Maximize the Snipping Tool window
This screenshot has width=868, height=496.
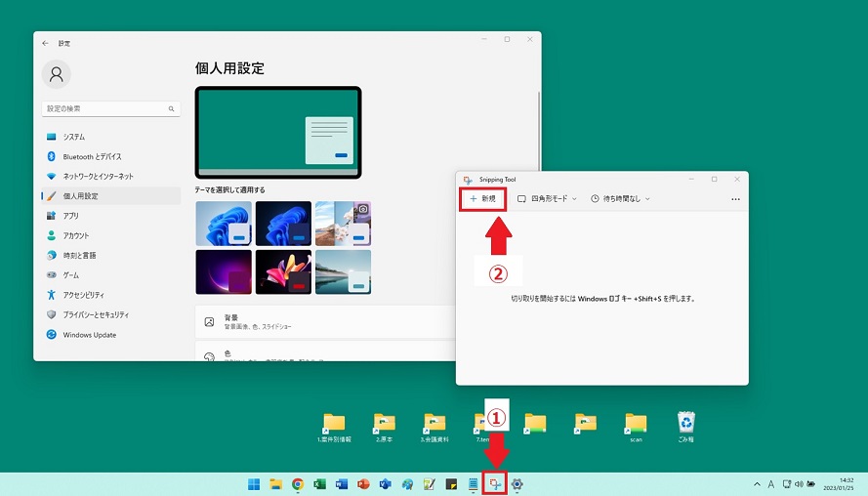click(x=714, y=180)
